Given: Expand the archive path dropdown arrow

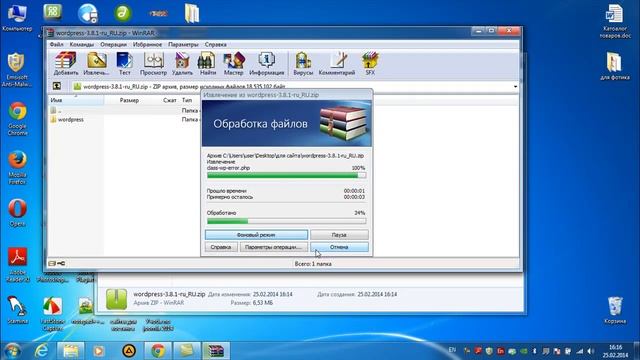Looking at the screenshot, I should pos(515,87).
